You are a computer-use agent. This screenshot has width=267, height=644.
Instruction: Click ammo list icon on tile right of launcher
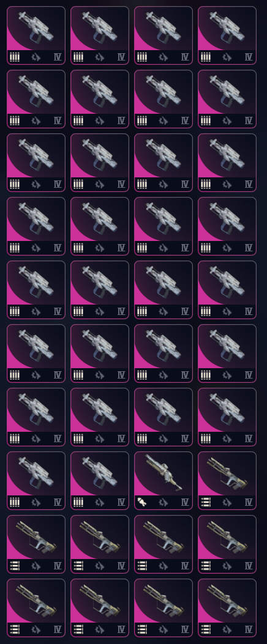(206, 502)
